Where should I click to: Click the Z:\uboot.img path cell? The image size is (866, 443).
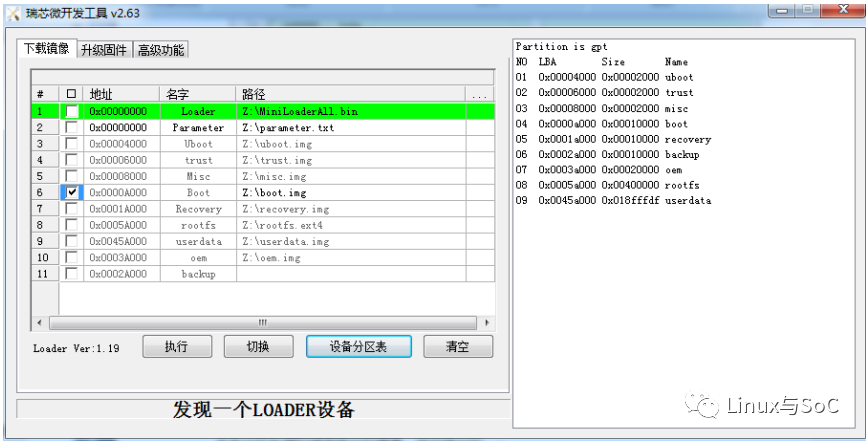tap(351, 144)
